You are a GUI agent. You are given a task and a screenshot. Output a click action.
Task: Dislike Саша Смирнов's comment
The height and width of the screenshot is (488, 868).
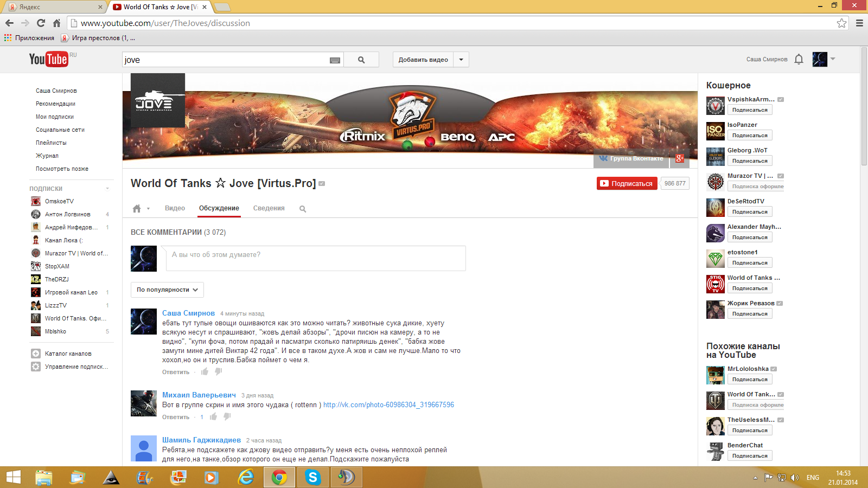point(218,371)
